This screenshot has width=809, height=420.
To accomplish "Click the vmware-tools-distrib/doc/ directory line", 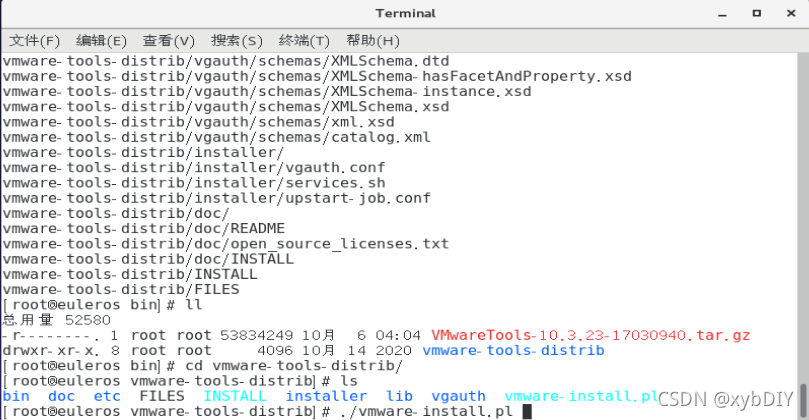I will 116,214.
